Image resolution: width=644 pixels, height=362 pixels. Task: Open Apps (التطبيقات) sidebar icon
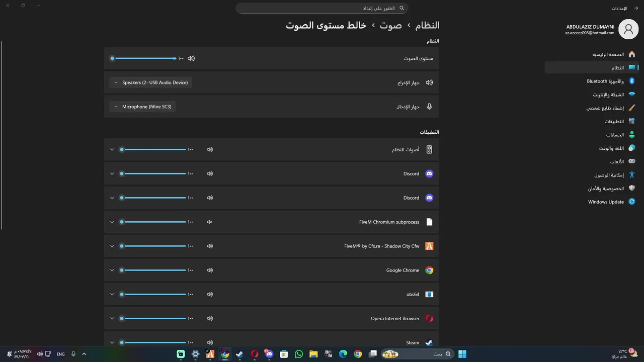[x=631, y=121]
